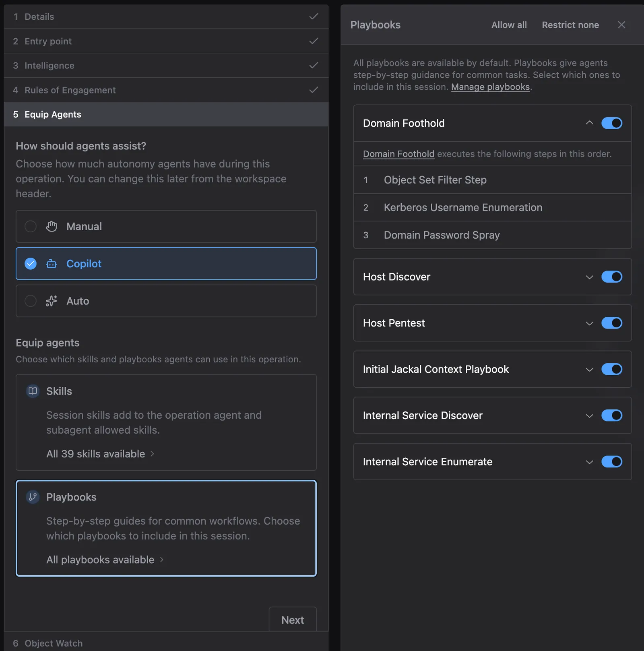Toggle Internal Service Discover switch
Image resolution: width=644 pixels, height=651 pixels.
612,415
